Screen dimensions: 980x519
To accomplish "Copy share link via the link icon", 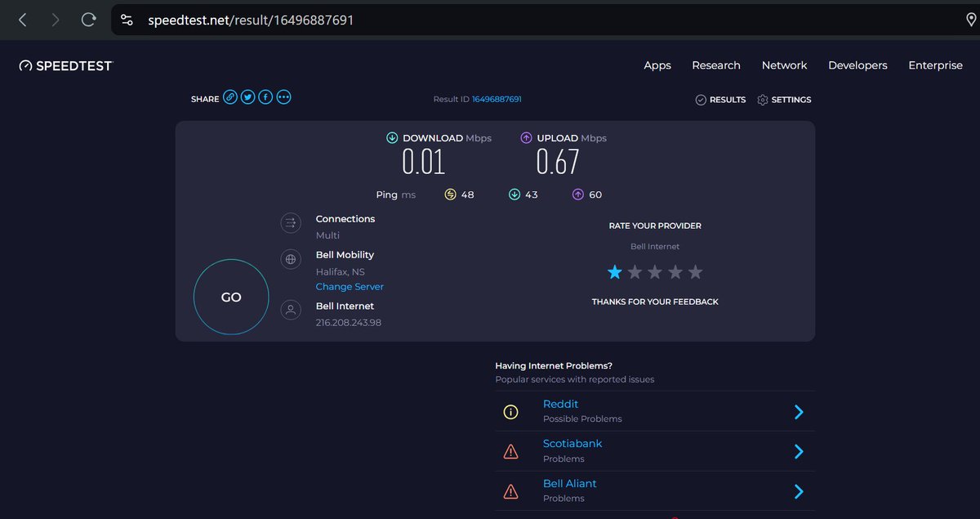I will (x=230, y=97).
